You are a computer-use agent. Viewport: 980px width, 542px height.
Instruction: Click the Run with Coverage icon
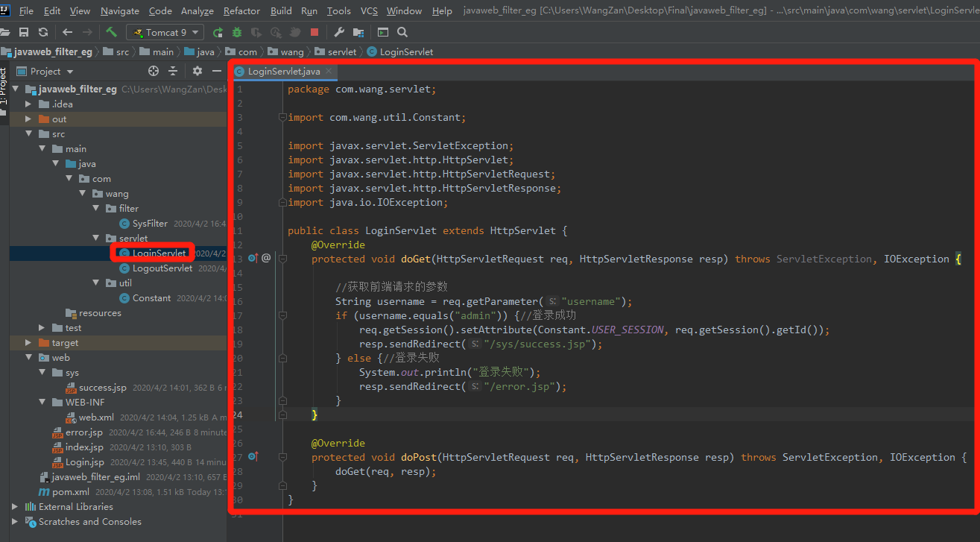[x=256, y=32]
